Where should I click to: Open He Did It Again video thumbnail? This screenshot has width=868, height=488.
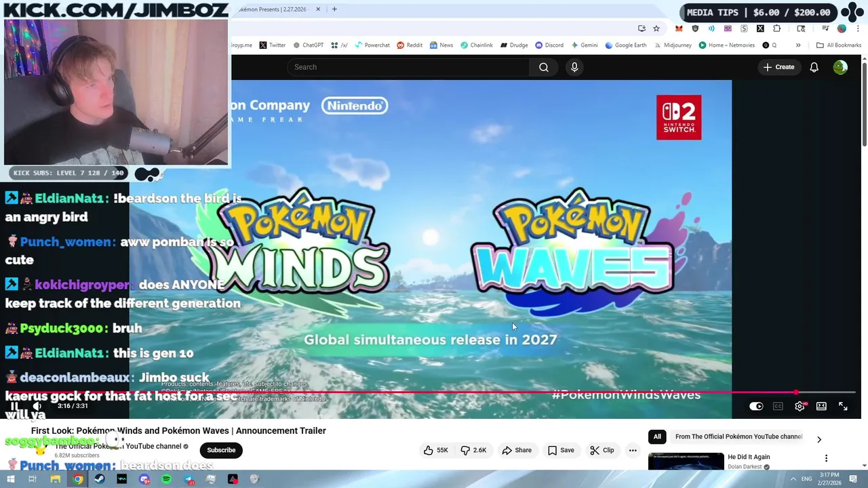(x=686, y=461)
